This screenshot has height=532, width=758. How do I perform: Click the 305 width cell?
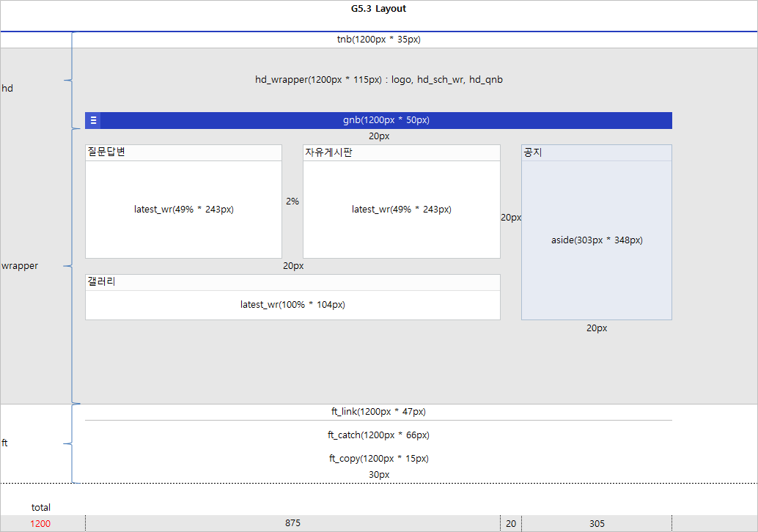tap(597, 523)
